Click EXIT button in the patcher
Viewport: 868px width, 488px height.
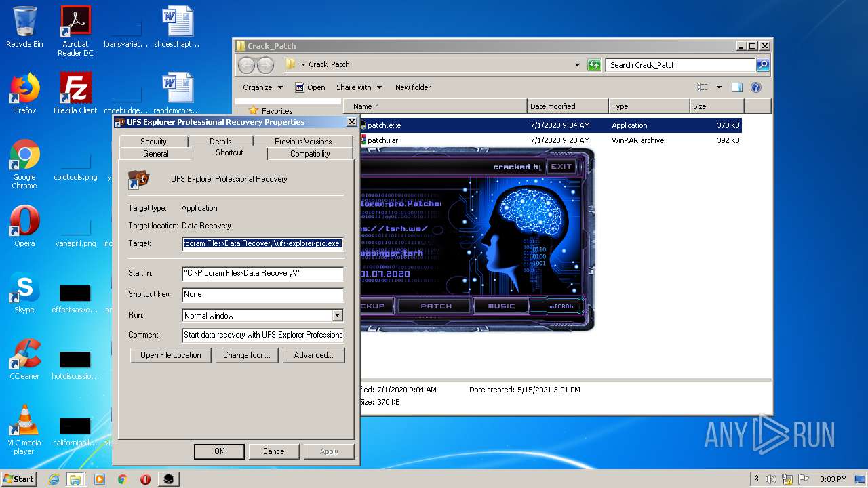tap(561, 167)
